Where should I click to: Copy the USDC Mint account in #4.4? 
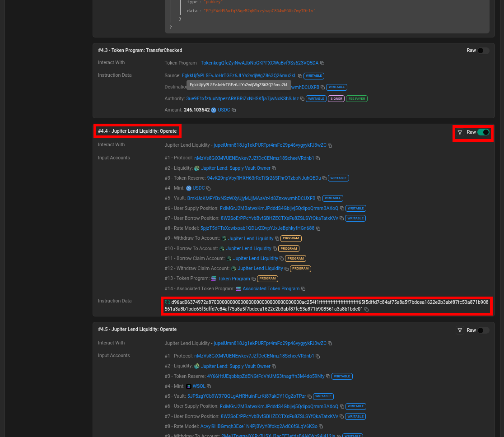click(x=208, y=188)
